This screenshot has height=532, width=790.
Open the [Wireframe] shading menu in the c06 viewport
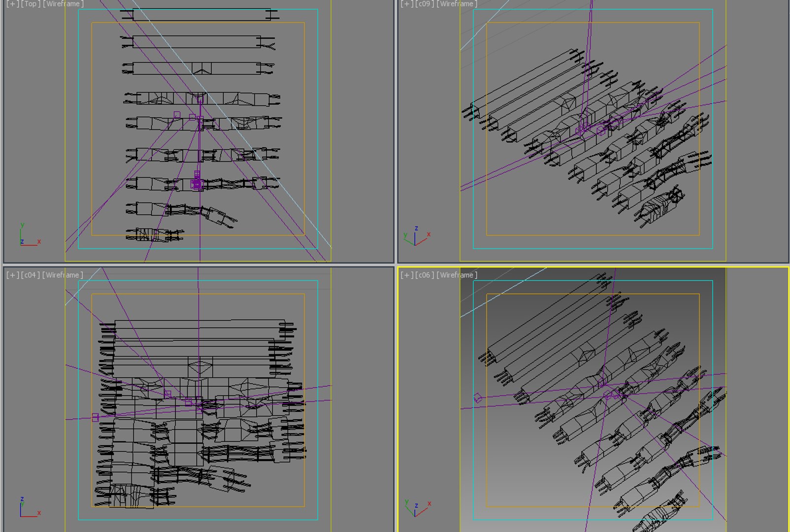tap(457, 275)
